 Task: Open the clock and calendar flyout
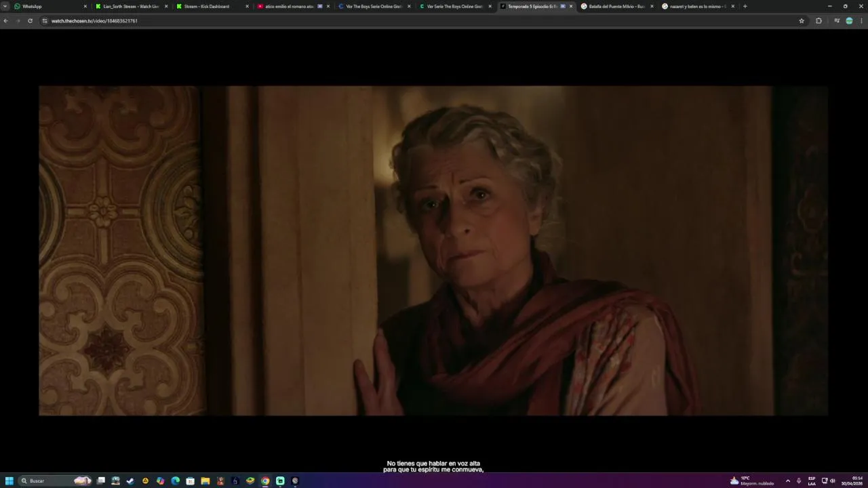pyautogui.click(x=852, y=481)
